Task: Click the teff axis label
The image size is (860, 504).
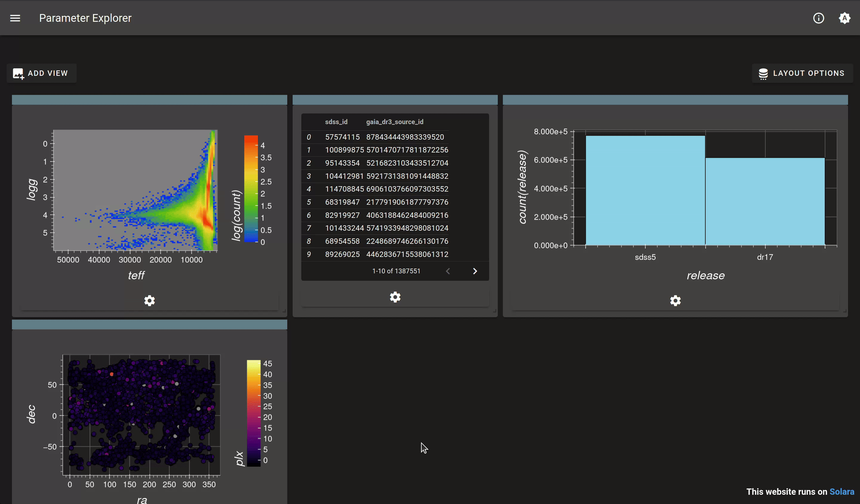Action: [x=136, y=275]
